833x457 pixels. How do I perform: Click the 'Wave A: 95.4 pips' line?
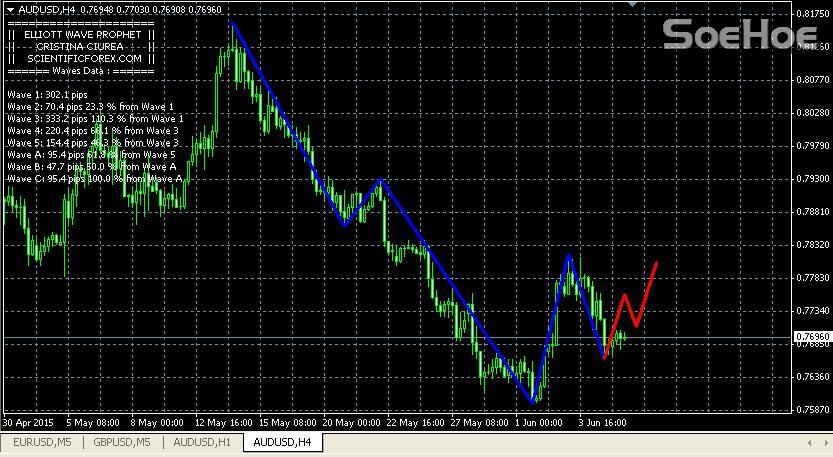point(91,155)
